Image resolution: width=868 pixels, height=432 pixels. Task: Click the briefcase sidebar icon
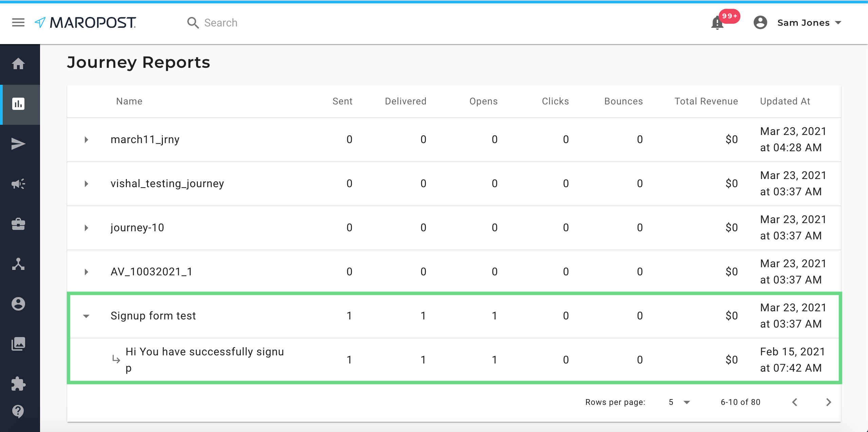click(x=18, y=224)
